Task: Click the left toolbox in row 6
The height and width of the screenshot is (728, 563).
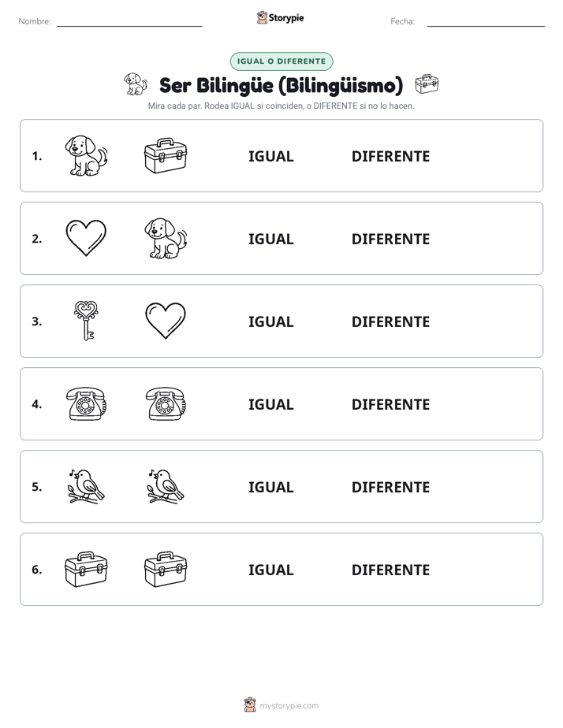Action: point(86,569)
